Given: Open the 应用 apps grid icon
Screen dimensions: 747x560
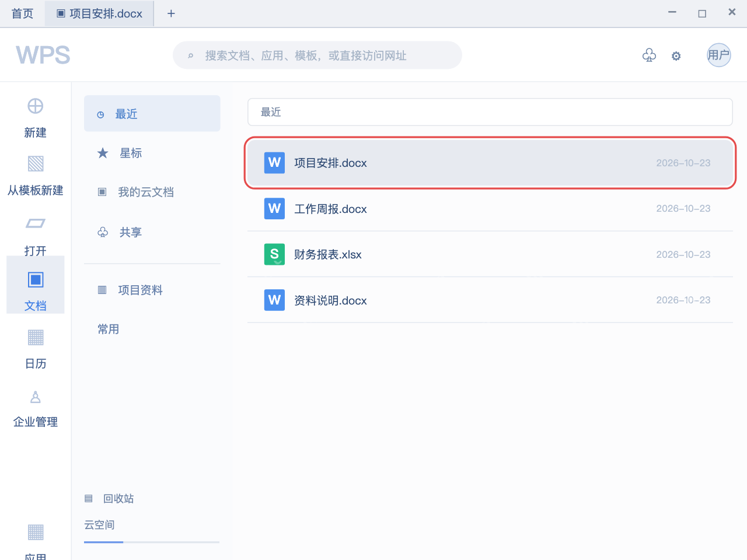Looking at the screenshot, I should [x=36, y=532].
